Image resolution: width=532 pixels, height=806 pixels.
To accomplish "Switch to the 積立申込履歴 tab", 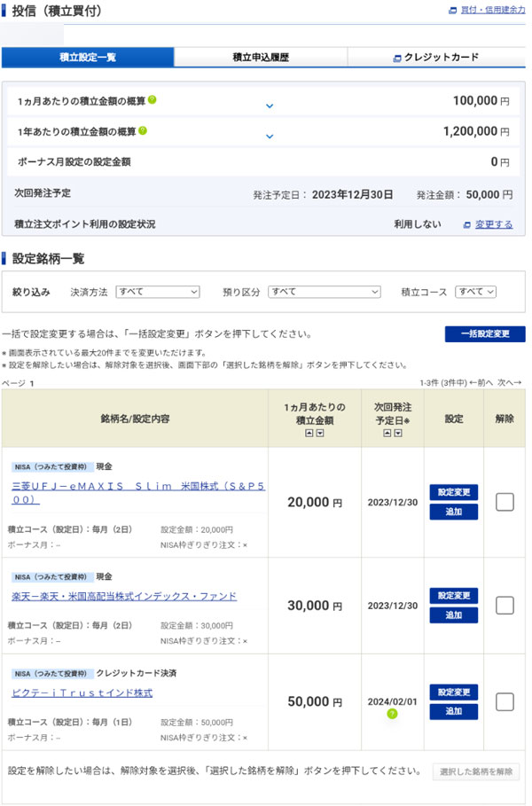I will [x=261, y=58].
